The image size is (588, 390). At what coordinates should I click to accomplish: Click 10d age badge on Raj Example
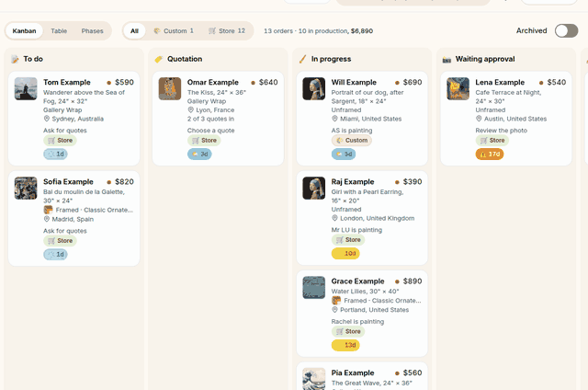tap(345, 253)
